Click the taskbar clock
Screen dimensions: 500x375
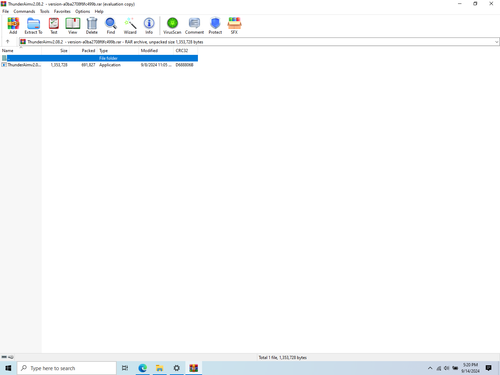pyautogui.click(x=470, y=368)
